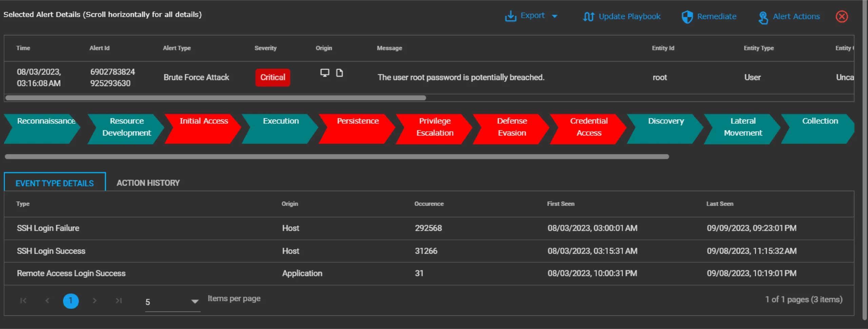Click the First Seen column header
Screen dimensions: 868x329
pos(560,204)
